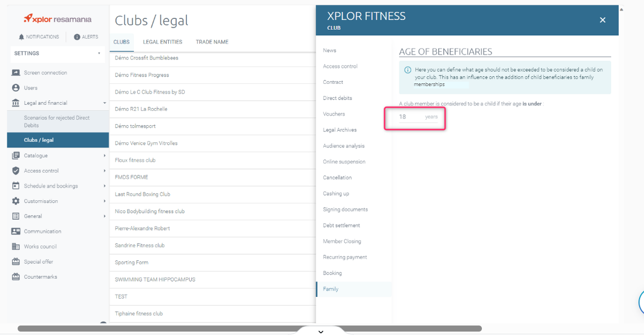Viewport: 644px width, 336px height.
Task: Click the vertical scrollbar up arrow
Action: 621,9
